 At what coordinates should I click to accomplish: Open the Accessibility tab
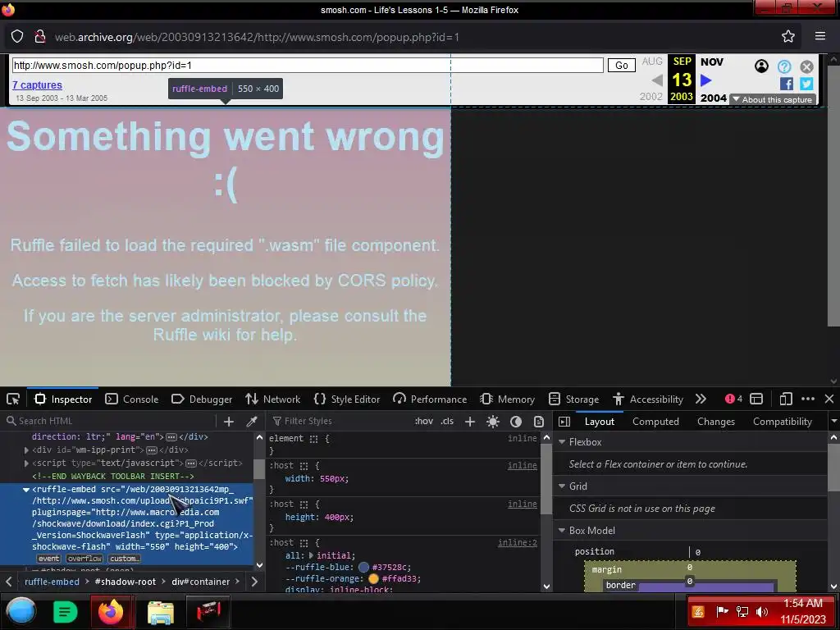coord(648,399)
